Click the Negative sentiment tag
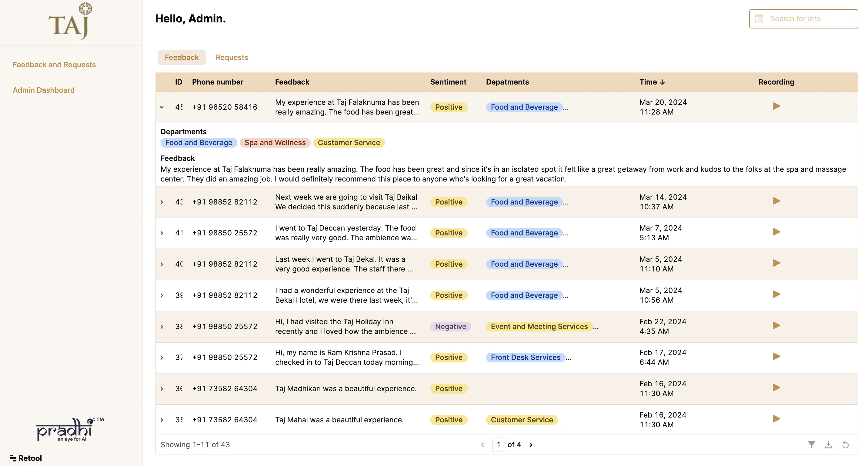 [450, 327]
